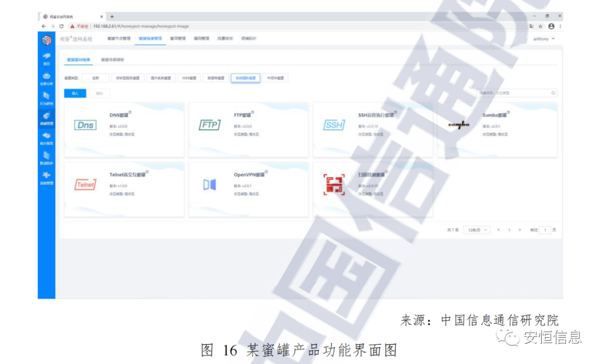This screenshot has height=364, width=602.
Task: Filter honeypot type by 全部
Action: click(x=95, y=79)
